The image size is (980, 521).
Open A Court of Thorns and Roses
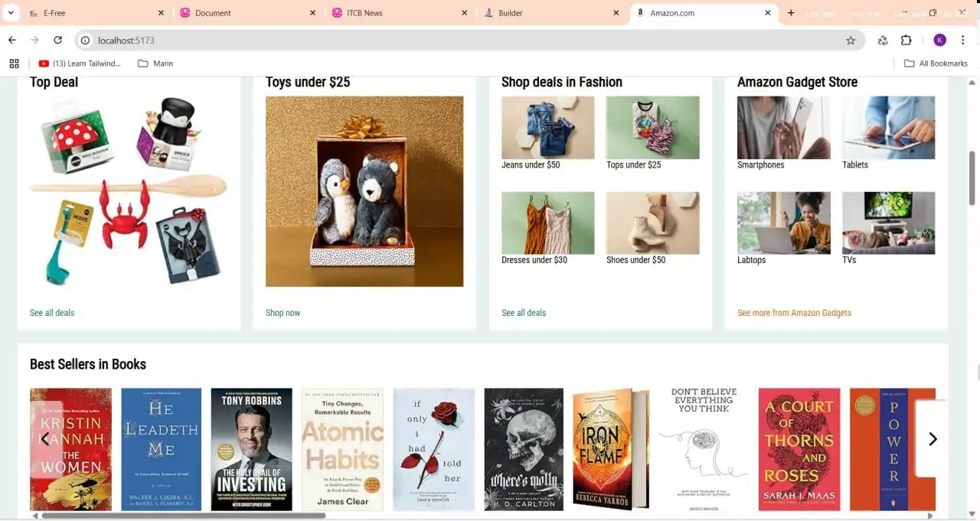point(799,449)
